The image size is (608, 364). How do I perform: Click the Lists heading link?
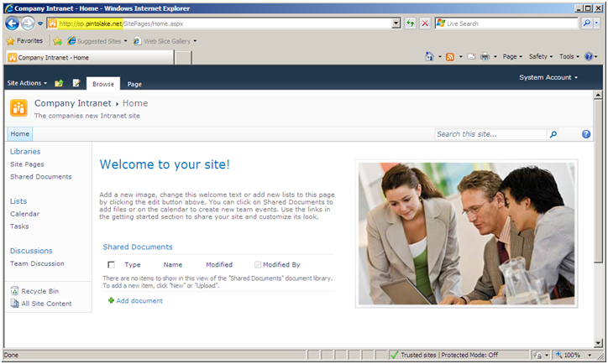click(18, 201)
